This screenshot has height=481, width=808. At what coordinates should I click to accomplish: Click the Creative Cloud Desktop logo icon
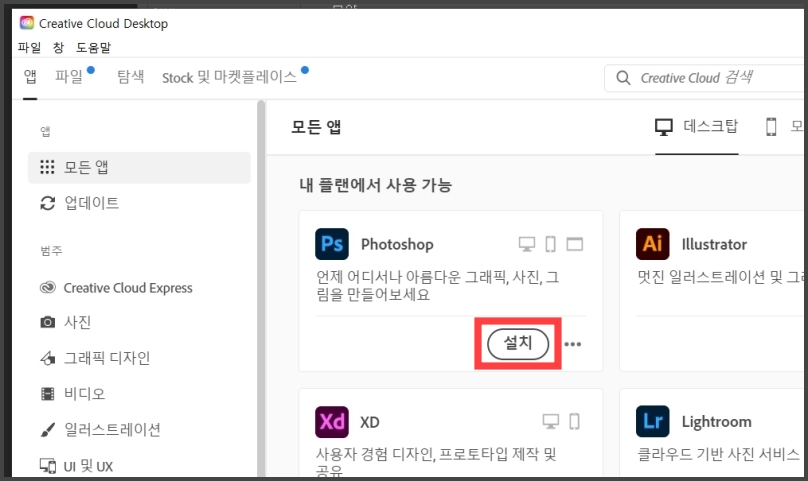click(x=27, y=23)
